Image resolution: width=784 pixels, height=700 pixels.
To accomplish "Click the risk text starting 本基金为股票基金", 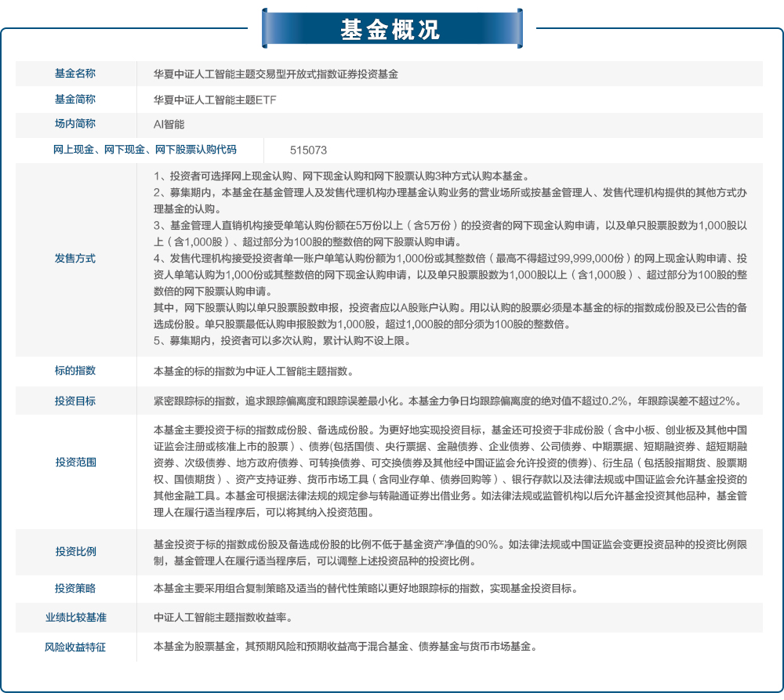I will coord(346,647).
